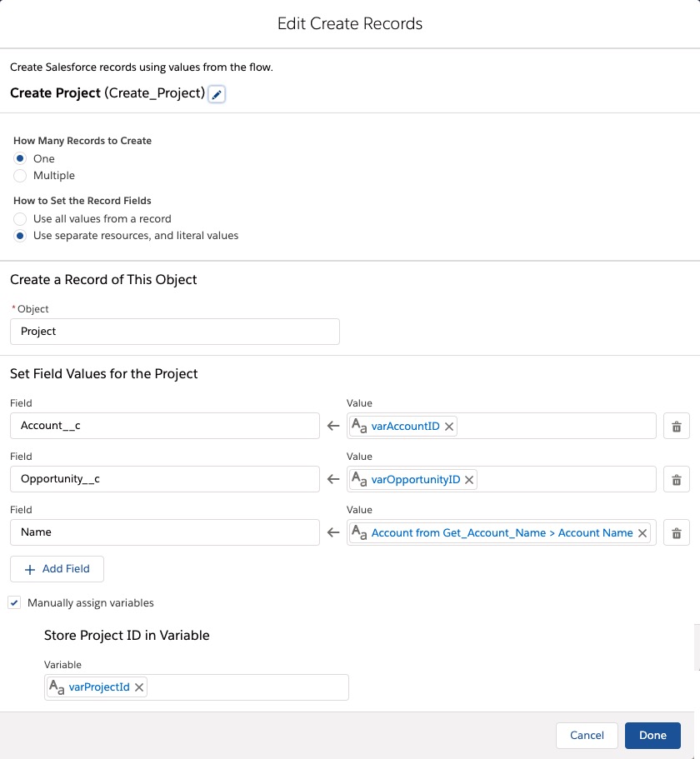Click the Add Field button
700x759 pixels.
click(x=57, y=569)
